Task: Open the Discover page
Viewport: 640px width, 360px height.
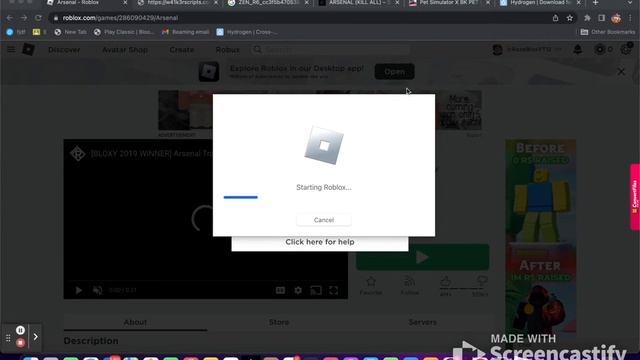Action: point(64,50)
